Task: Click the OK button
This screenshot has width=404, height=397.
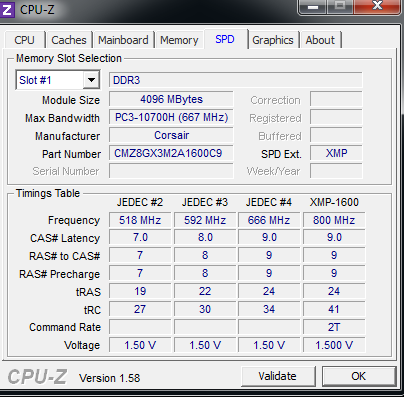Action: tap(359, 376)
